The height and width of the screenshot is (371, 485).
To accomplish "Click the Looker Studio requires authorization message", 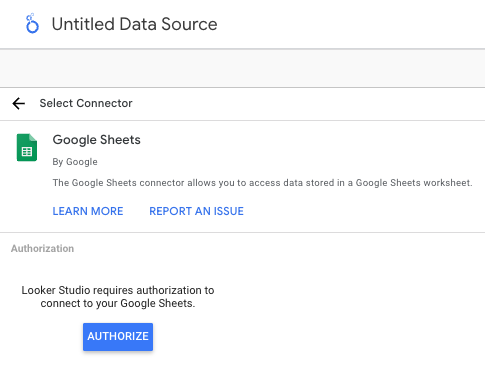I will tap(118, 297).
